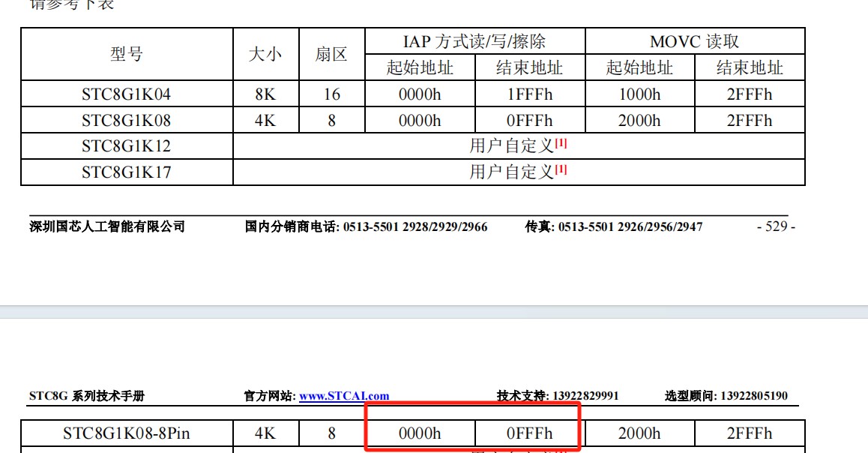Click the 技术支持 phone number 13922829991
The height and width of the screenshot is (453, 868).
585,396
